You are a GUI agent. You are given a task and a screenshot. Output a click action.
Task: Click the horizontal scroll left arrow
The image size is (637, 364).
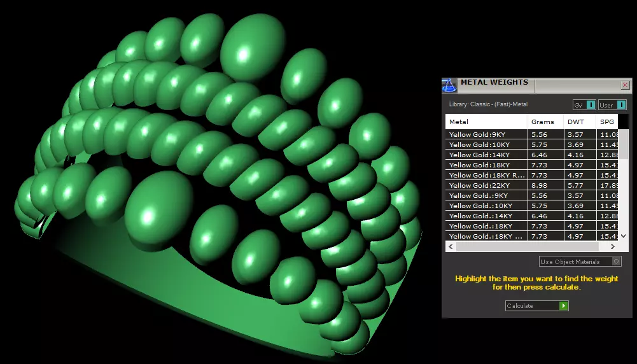[x=451, y=246]
